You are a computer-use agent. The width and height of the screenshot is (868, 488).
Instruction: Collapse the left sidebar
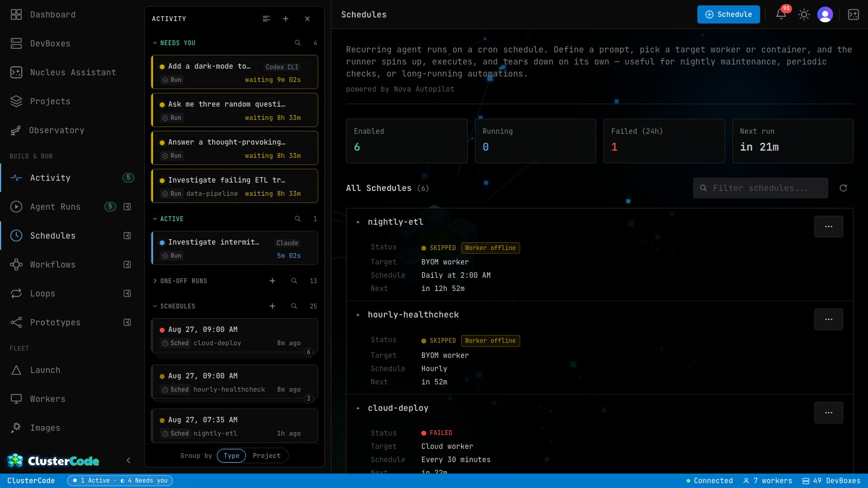coord(128,460)
